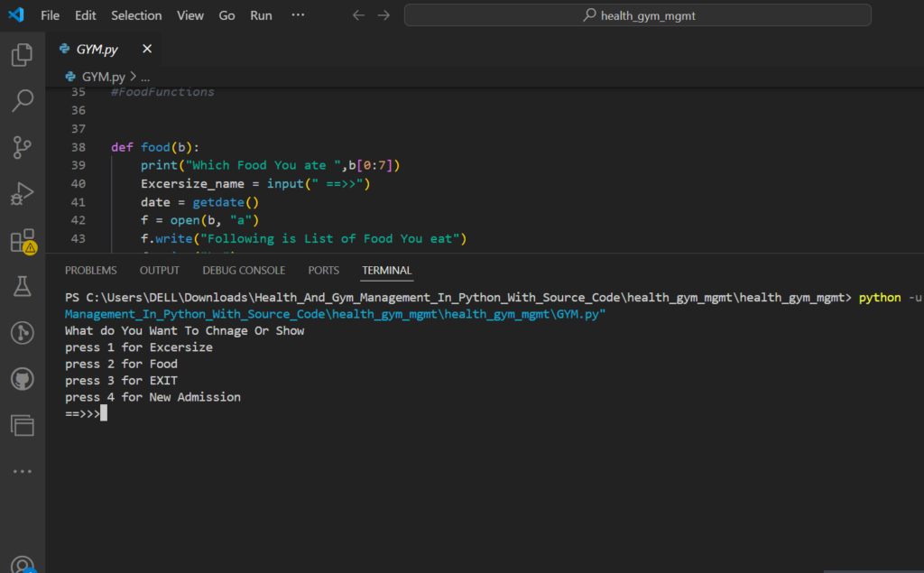Click 'What do You Want To Chnage' terminal line
Viewport: 924px width, 573px height.
pyautogui.click(x=184, y=330)
